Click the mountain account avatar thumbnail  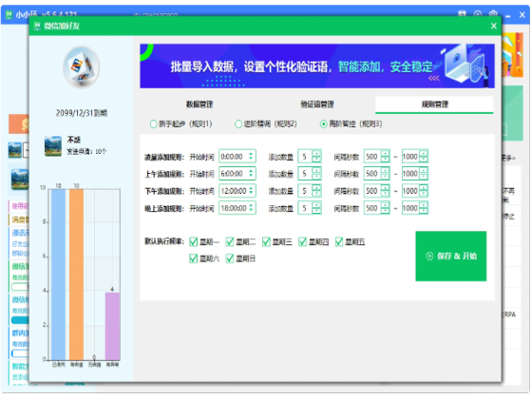53,146
